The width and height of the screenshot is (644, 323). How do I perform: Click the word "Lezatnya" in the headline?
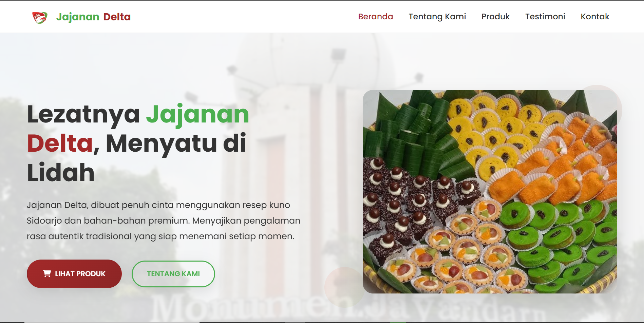click(83, 114)
